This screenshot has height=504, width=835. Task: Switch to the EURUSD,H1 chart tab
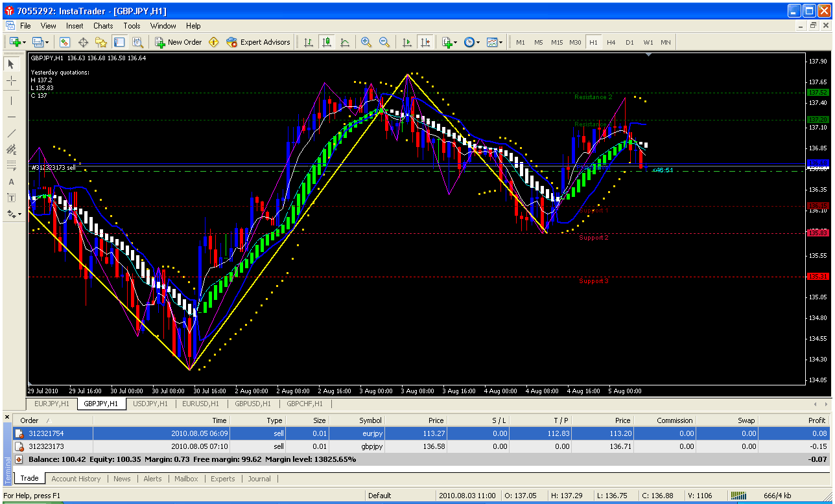coord(200,404)
